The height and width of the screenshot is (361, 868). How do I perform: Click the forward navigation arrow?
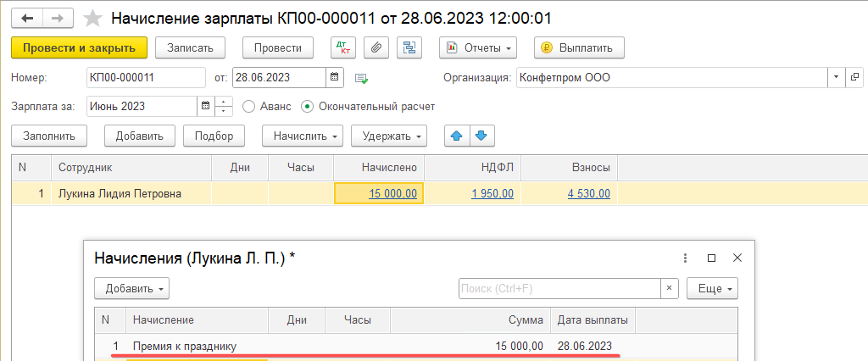(x=57, y=18)
